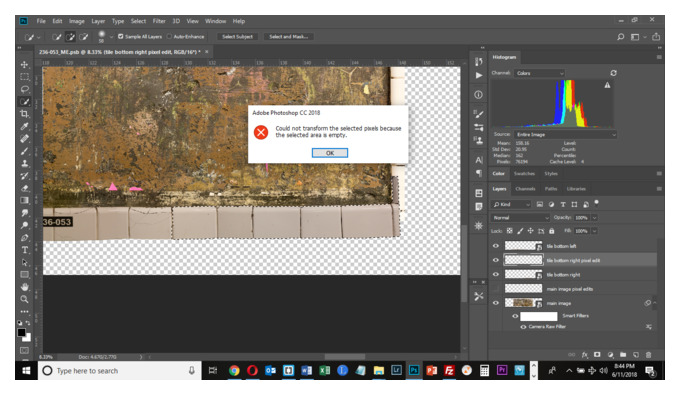Hide the 'main image' layer

(496, 303)
